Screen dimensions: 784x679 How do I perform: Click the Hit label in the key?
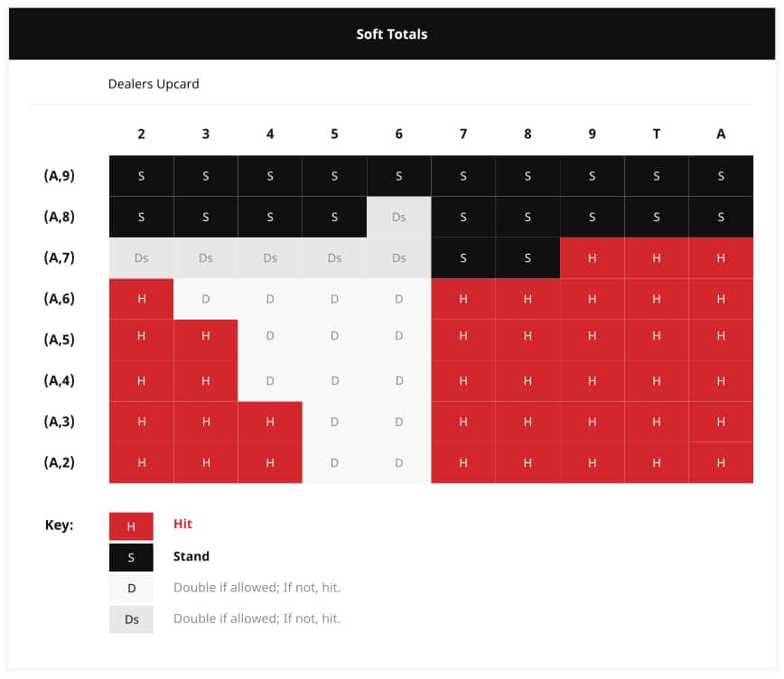[182, 524]
